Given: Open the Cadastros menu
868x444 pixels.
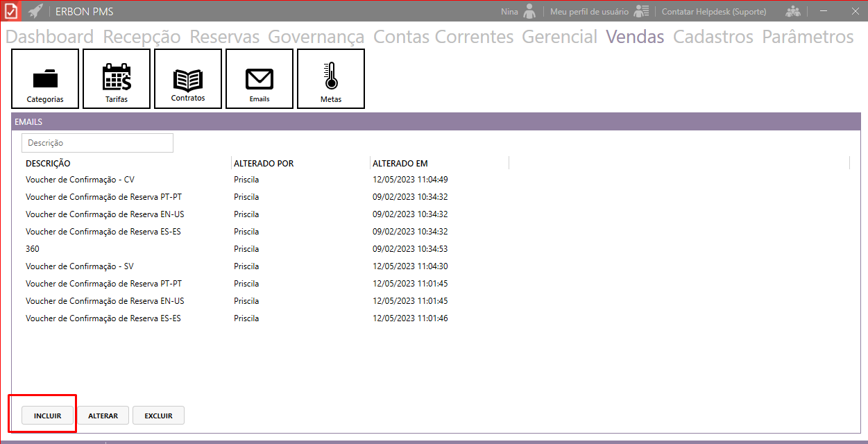Looking at the screenshot, I should tap(713, 37).
